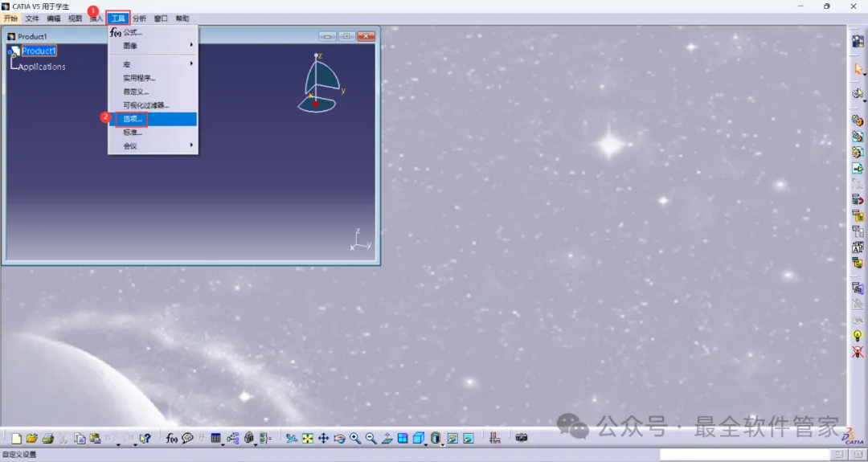Click the Select arrow tool in right toolbar
Image resolution: width=868 pixels, height=462 pixels.
click(x=858, y=69)
